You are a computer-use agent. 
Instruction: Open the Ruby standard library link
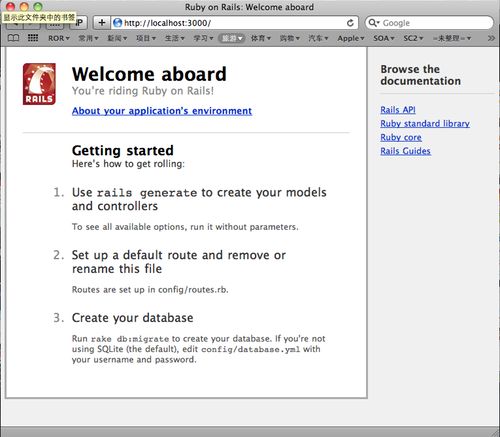(425, 123)
